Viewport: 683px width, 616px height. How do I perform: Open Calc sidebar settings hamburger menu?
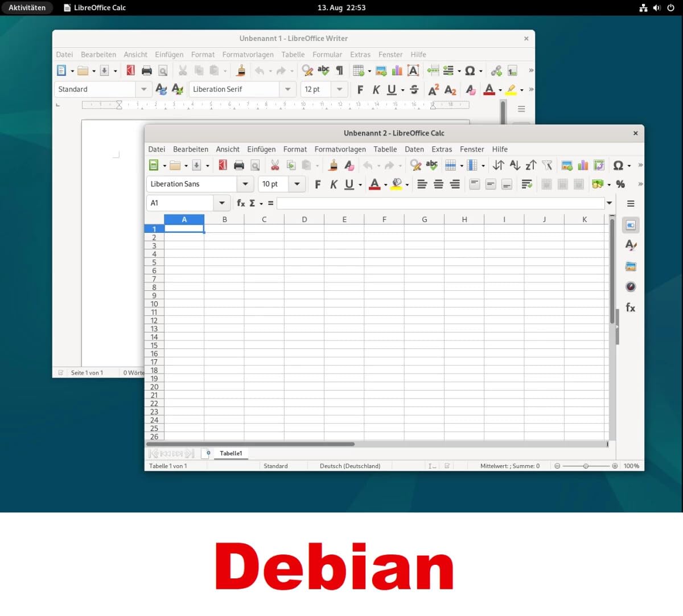coord(631,203)
